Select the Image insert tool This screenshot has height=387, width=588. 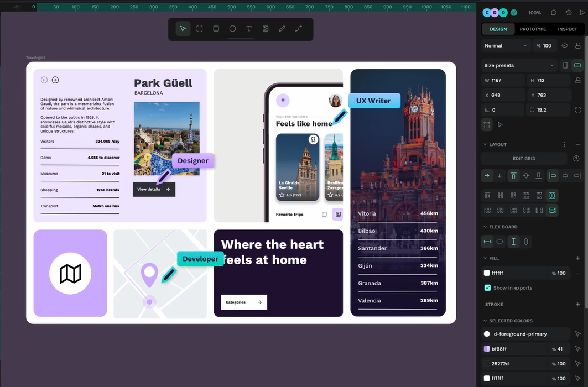coord(266,29)
